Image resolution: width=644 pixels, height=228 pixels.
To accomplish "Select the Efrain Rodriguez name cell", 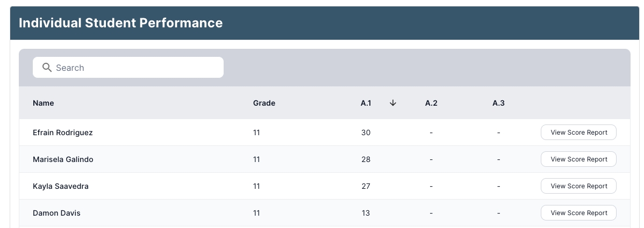I will coord(62,133).
